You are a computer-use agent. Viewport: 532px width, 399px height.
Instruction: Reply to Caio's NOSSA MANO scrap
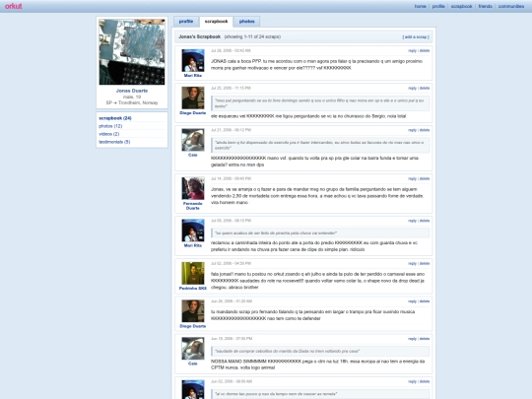point(412,339)
